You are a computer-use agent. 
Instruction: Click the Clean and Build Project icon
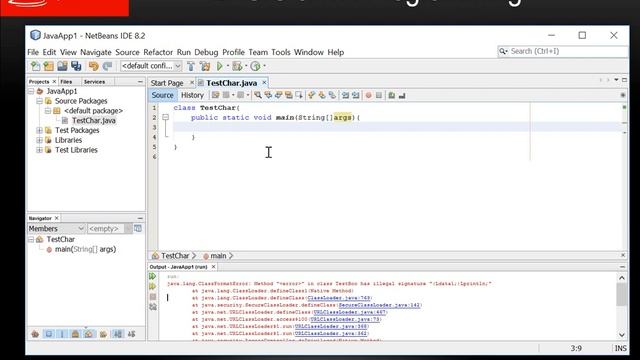(x=205, y=66)
